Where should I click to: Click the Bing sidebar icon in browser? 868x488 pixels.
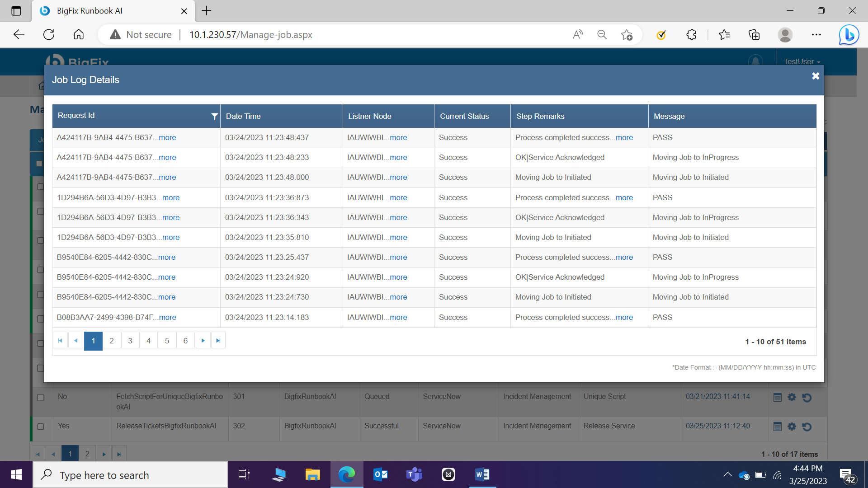coord(849,35)
